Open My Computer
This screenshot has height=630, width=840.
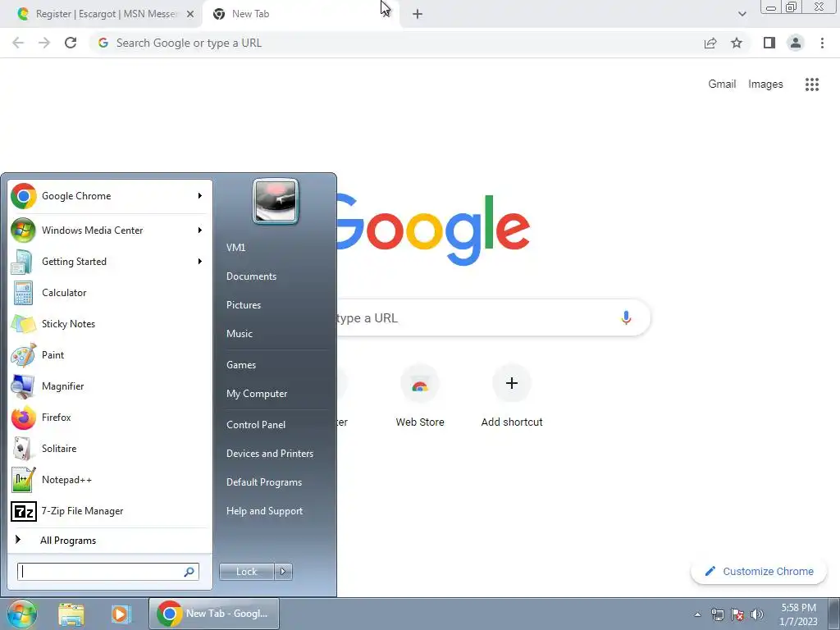coord(257,394)
